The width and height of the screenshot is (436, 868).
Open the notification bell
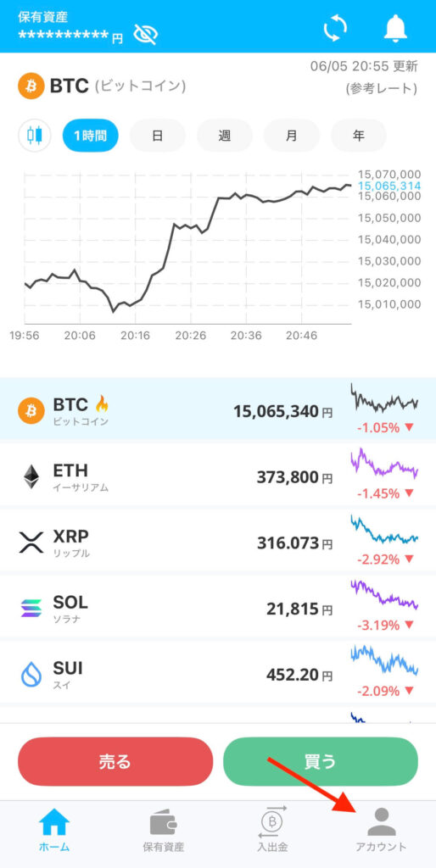(395, 27)
